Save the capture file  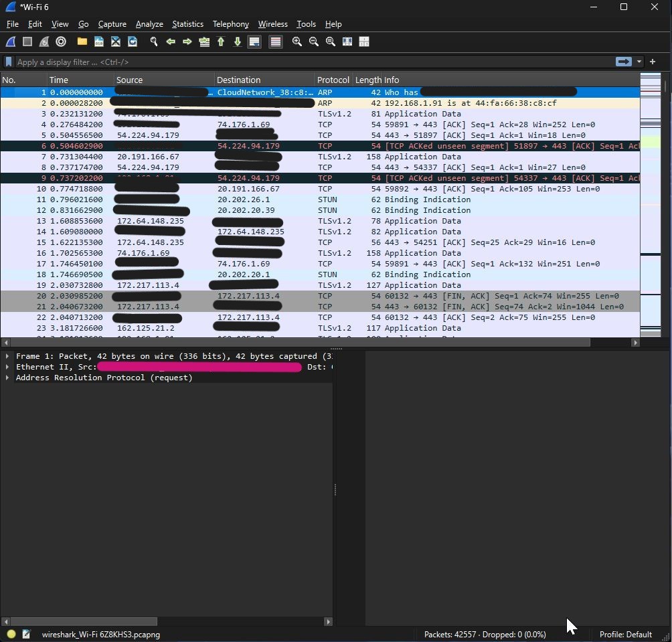point(99,42)
